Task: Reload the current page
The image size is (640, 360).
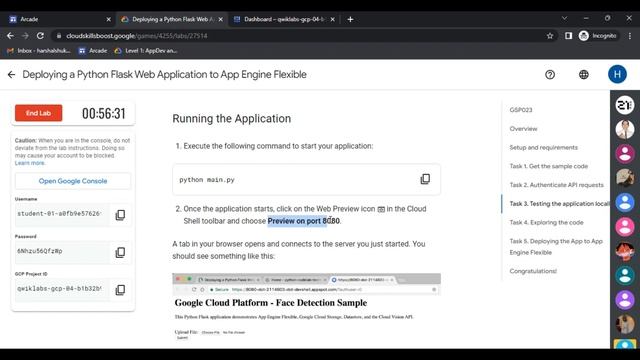Action: click(40, 36)
